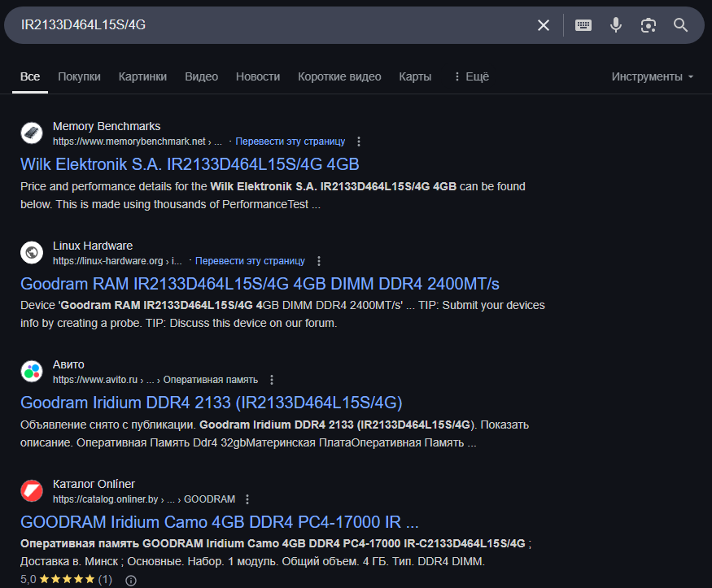
Task: Open the linux-hardware.org URL breadcrumb
Action: (117, 261)
